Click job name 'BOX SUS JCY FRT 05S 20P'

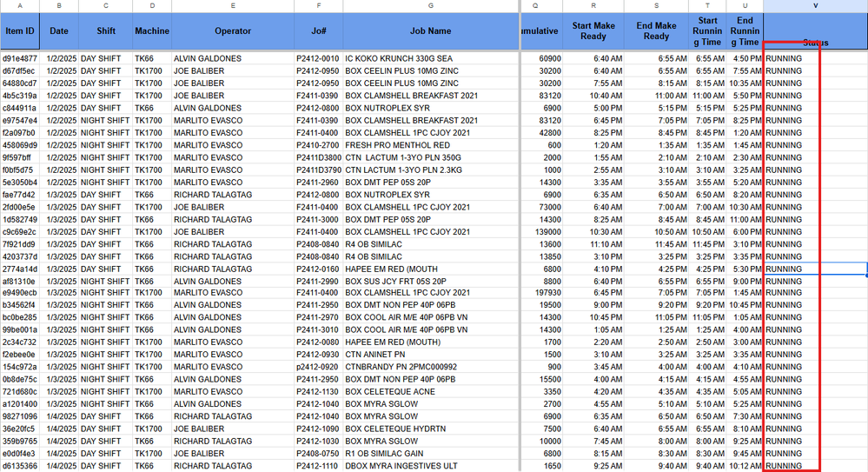pyautogui.click(x=396, y=282)
